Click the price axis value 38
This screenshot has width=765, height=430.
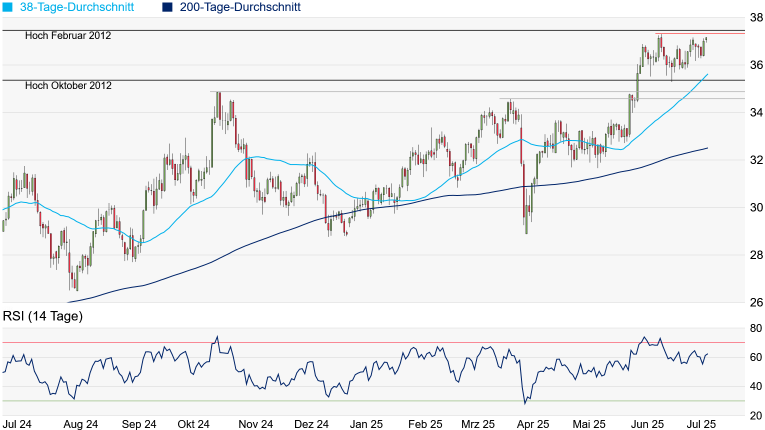[757, 18]
